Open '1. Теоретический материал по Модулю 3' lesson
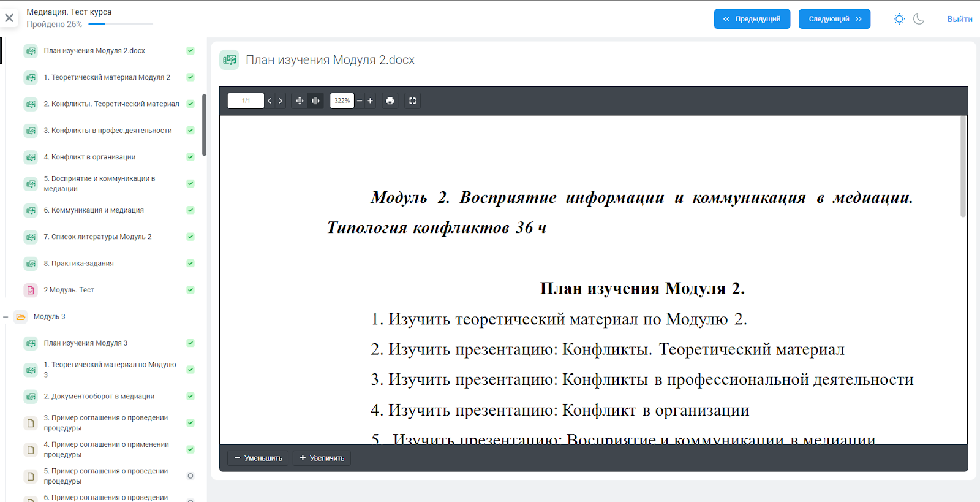 [110, 370]
